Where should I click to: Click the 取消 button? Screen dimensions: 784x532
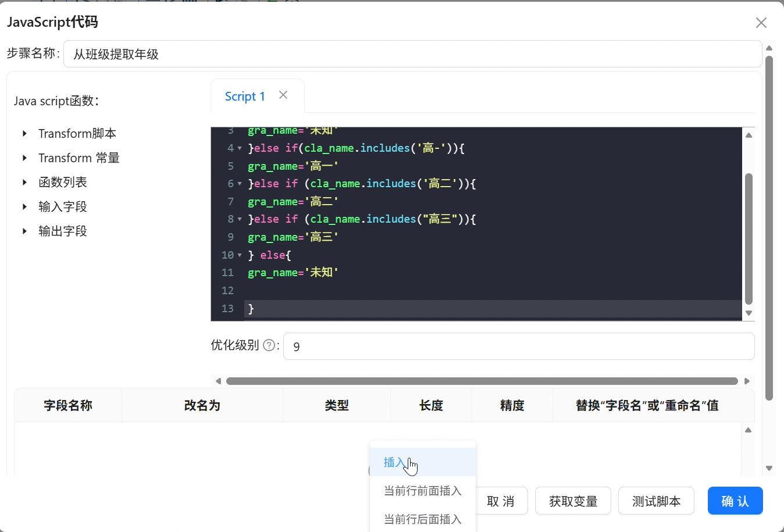click(x=501, y=501)
